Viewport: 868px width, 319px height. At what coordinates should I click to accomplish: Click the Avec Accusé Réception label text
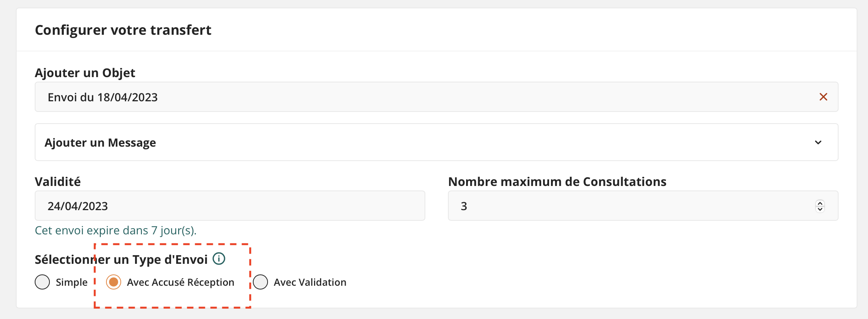point(180,282)
